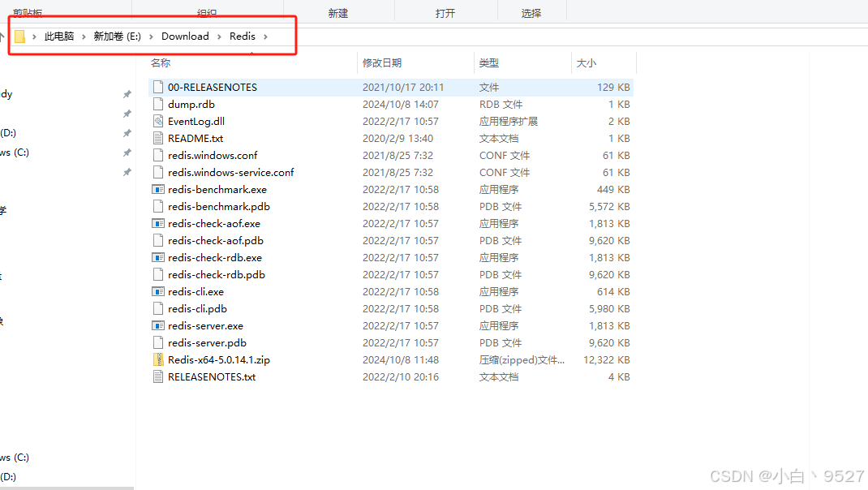Select the redis.windows.conf file name

click(213, 155)
